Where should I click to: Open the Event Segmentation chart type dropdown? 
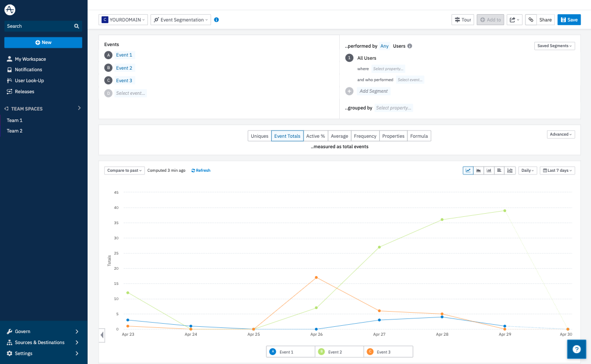[180, 19]
